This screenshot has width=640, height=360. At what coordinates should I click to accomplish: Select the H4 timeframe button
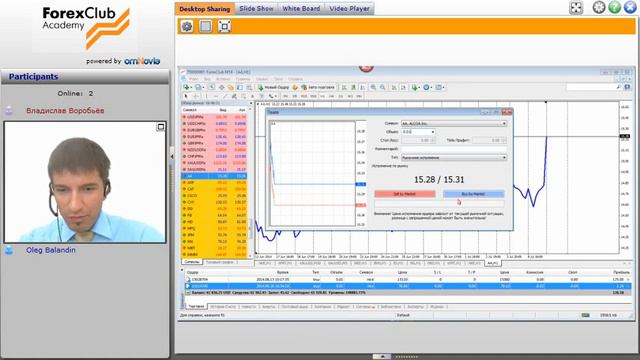point(331,96)
